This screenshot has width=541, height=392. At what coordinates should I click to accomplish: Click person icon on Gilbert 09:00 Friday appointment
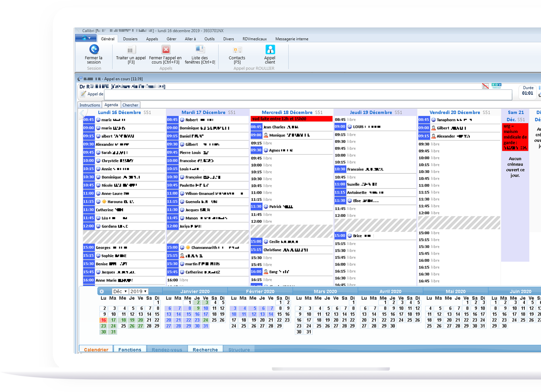(x=433, y=128)
